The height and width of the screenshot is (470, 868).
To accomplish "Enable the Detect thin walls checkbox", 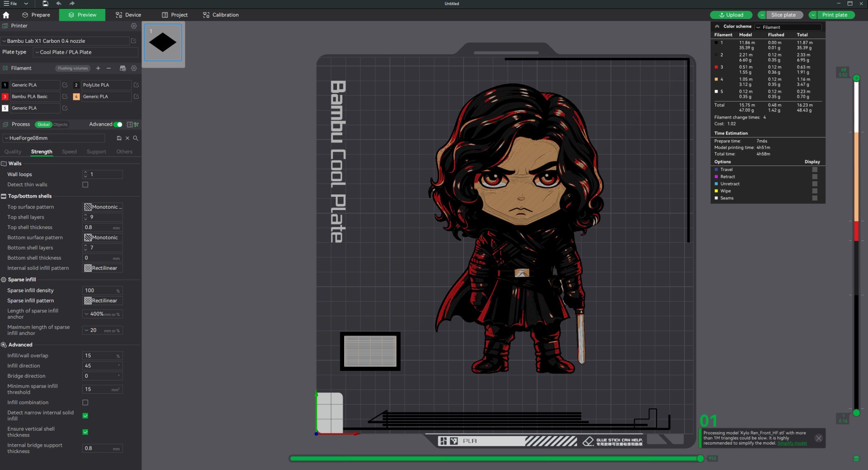I will click(x=85, y=185).
